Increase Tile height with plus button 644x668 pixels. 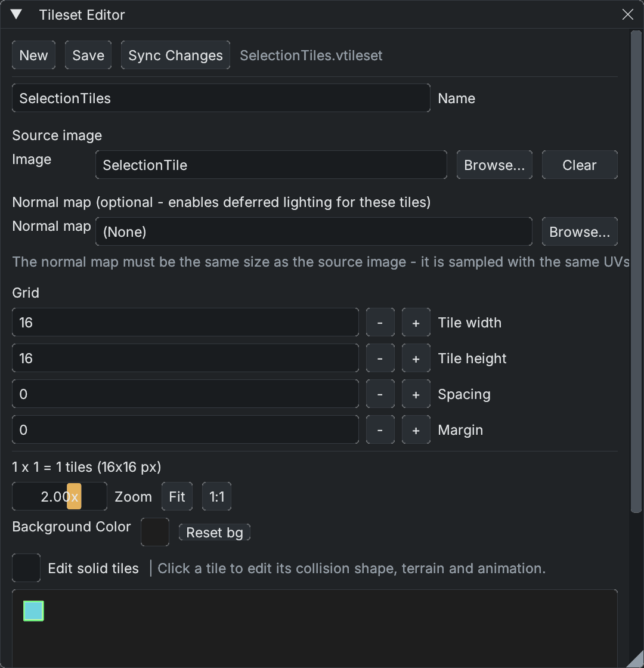(x=416, y=358)
